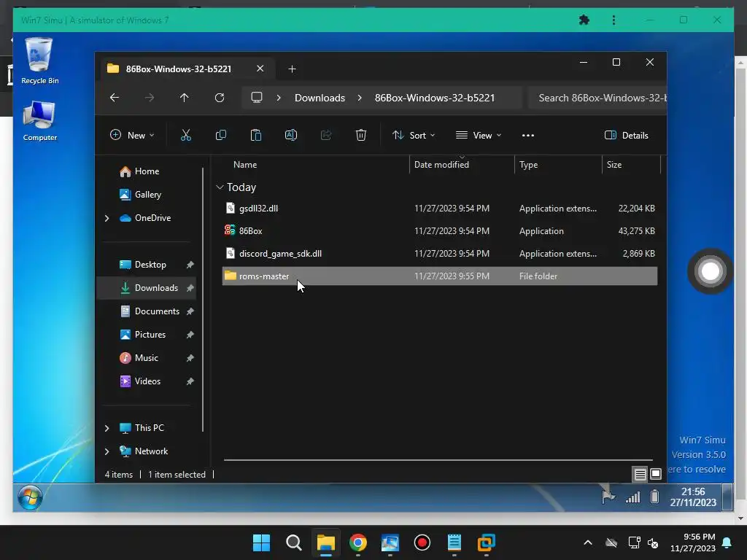The image size is (747, 560).
Task: Open Chrome from the taskbar
Action: coord(357,542)
